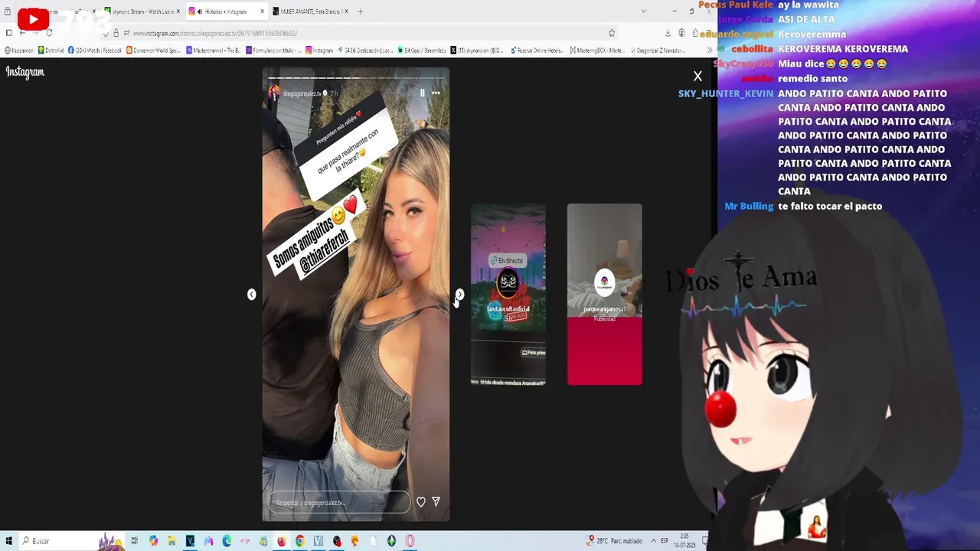
Task: Open the laruta oculta oficial story thumbnail
Action: [508, 295]
